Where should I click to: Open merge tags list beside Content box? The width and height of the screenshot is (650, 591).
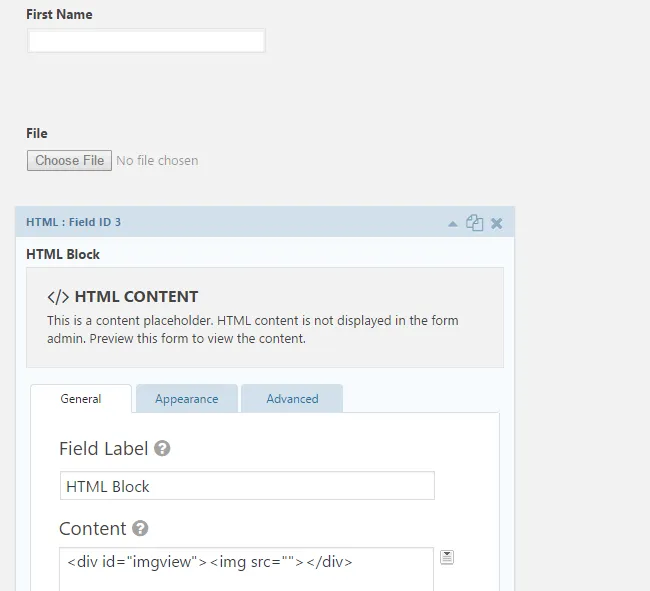(447, 557)
